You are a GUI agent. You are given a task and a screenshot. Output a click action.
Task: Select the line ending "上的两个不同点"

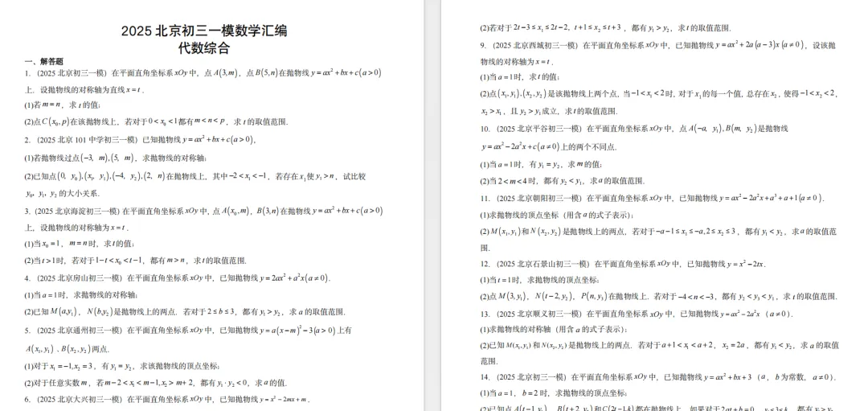point(549,147)
